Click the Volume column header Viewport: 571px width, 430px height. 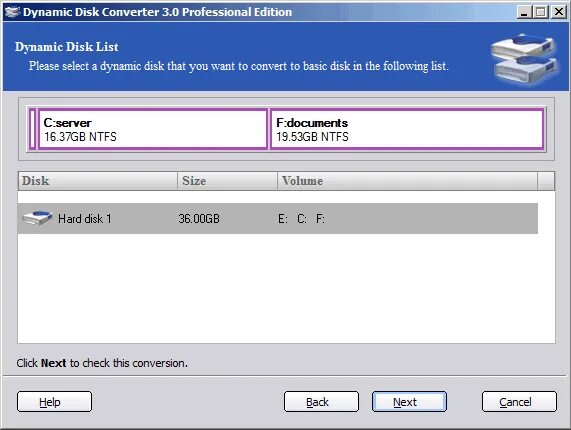tap(407, 181)
